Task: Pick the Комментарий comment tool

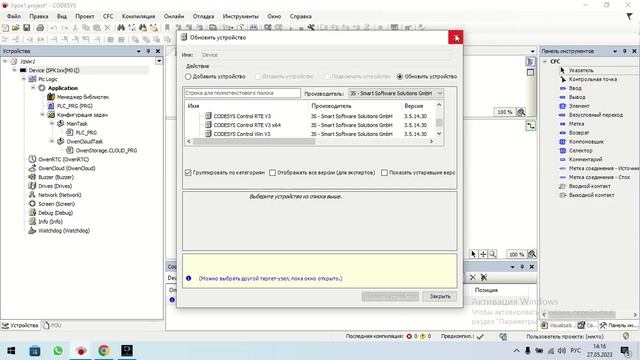Action: [x=585, y=160]
